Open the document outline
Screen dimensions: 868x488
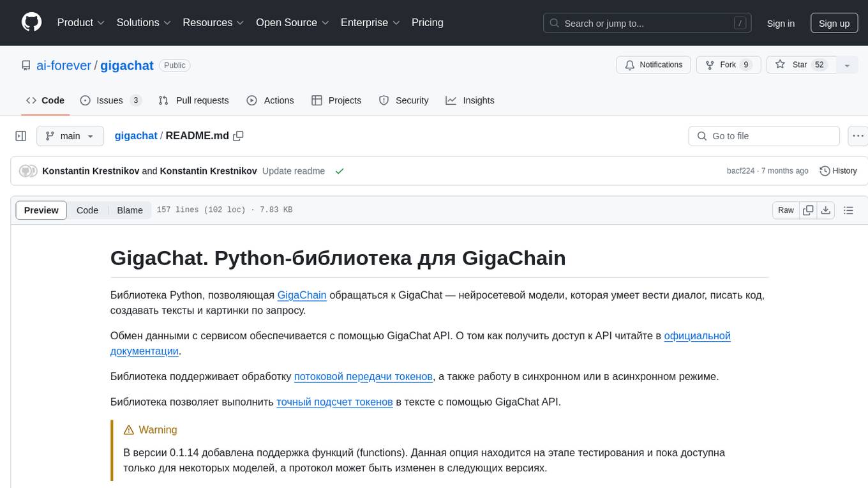point(848,210)
